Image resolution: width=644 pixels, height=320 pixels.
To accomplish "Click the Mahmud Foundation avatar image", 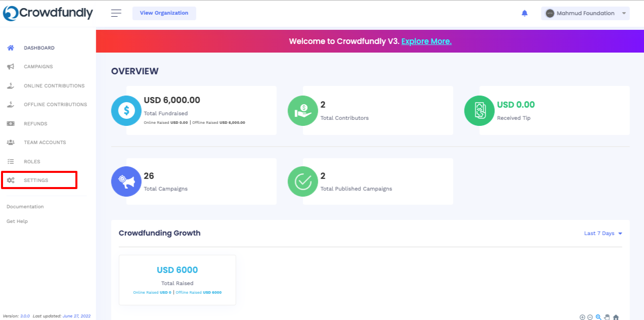I will [x=550, y=13].
